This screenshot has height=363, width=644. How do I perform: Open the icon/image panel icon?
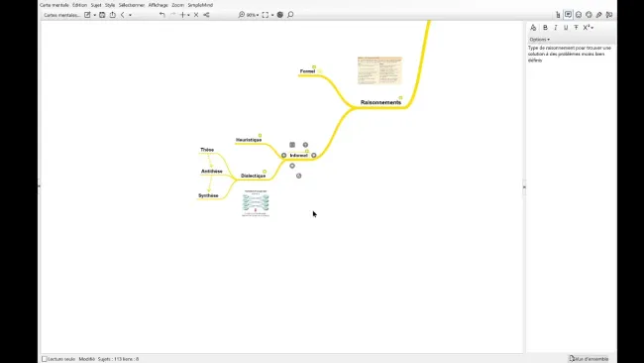(579, 15)
